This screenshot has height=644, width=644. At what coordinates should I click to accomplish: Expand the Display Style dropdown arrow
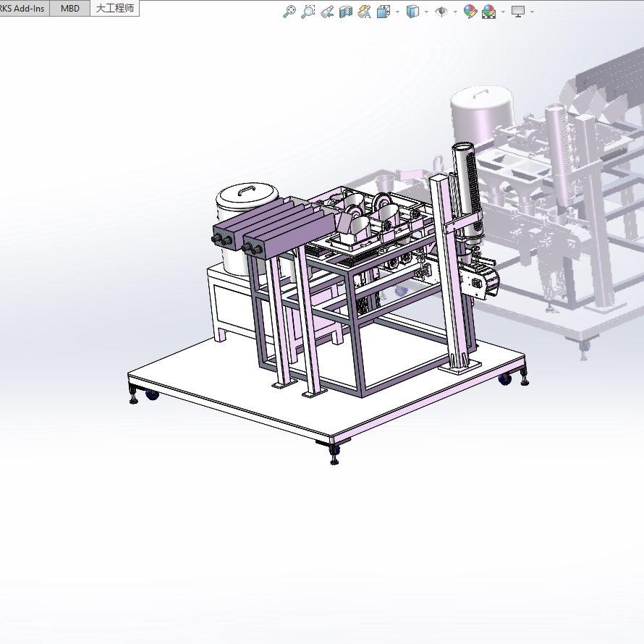click(x=426, y=12)
